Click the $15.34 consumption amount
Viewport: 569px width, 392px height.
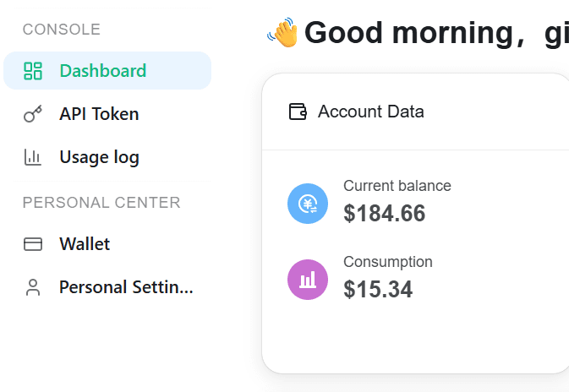(378, 290)
